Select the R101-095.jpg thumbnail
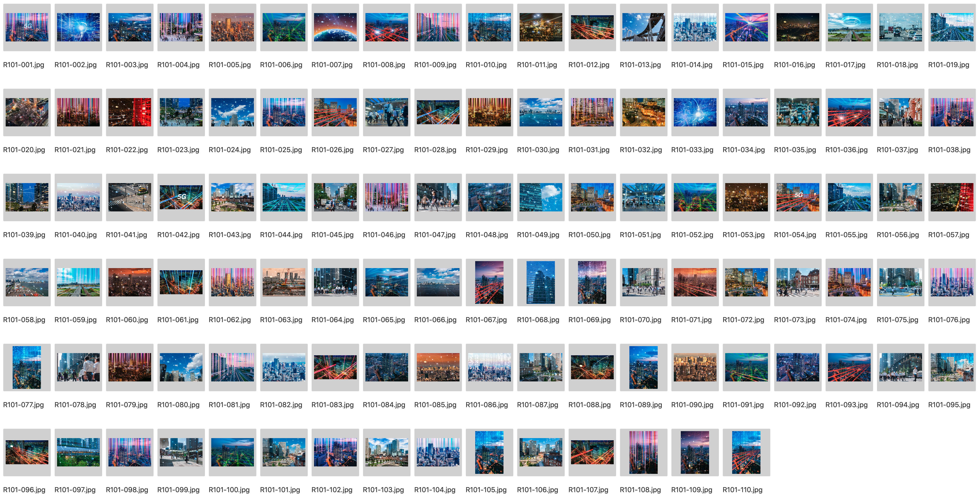 [952, 367]
